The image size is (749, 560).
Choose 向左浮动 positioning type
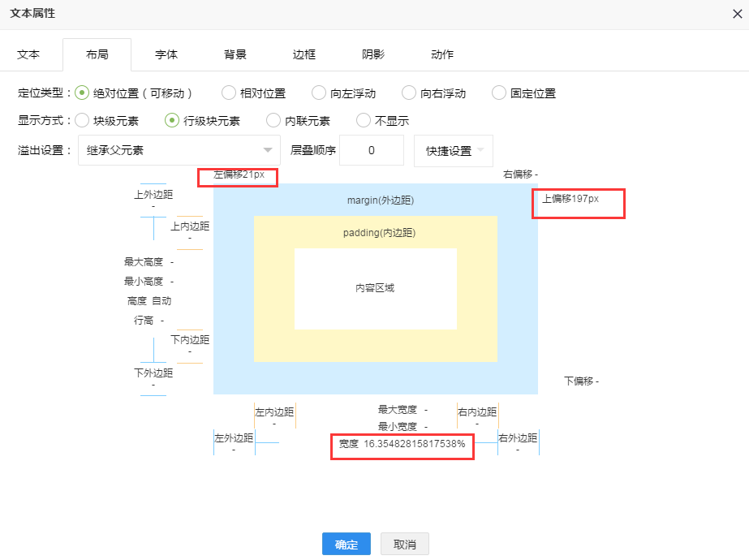tap(319, 93)
